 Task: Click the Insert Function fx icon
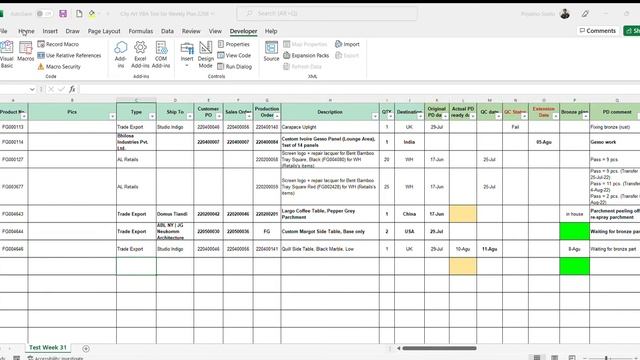pos(72,89)
